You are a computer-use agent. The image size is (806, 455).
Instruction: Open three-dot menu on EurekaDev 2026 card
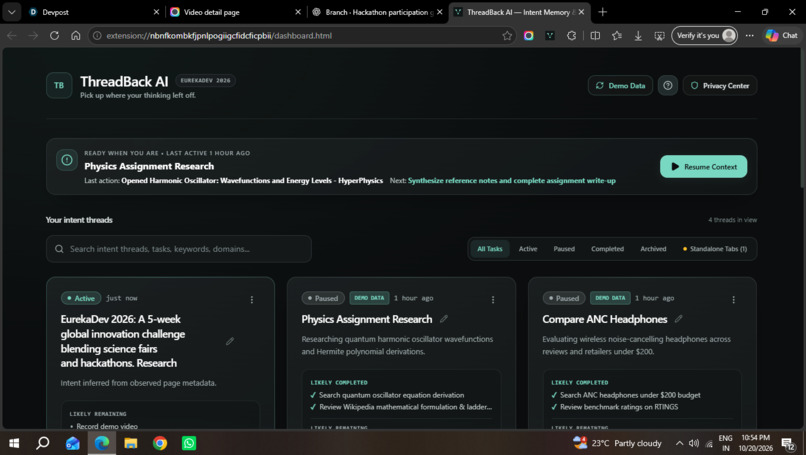click(252, 299)
